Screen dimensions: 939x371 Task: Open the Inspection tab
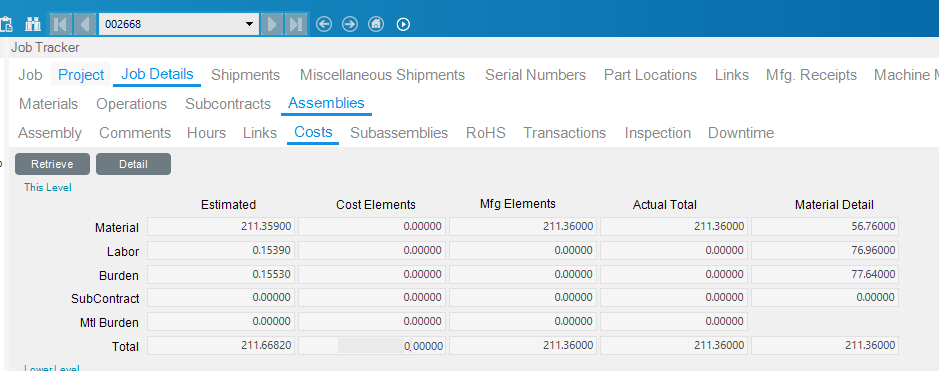pyautogui.click(x=658, y=133)
